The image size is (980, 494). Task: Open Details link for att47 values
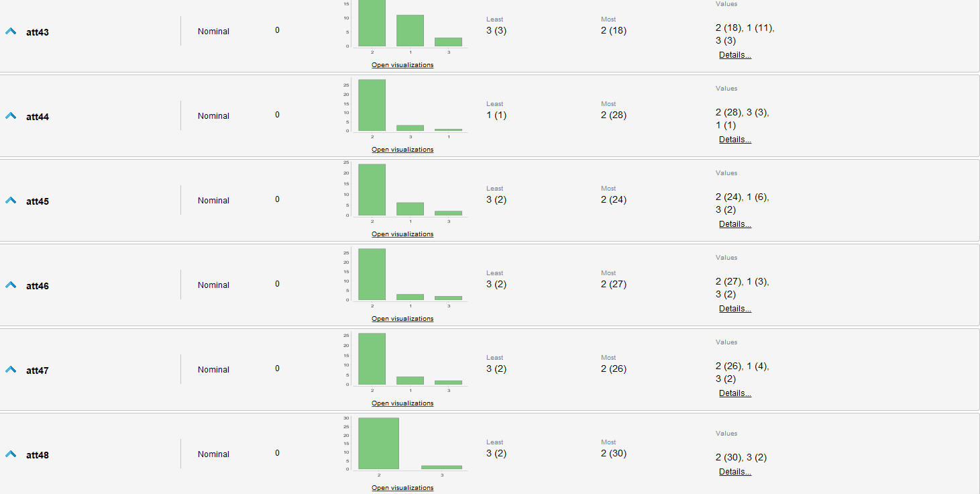coord(734,393)
